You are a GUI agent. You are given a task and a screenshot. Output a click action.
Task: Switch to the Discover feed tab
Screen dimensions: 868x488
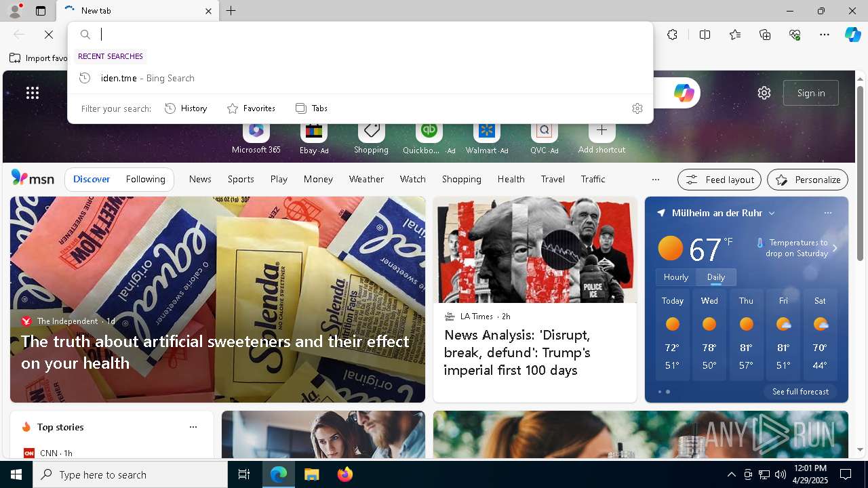click(x=92, y=180)
